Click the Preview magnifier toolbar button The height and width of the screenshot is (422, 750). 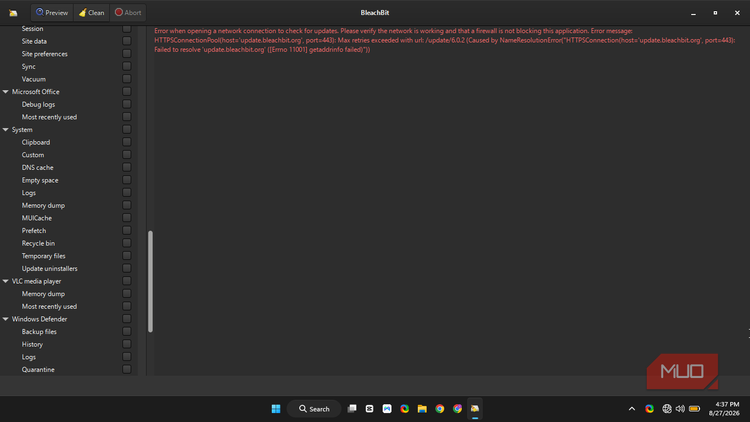coord(52,12)
